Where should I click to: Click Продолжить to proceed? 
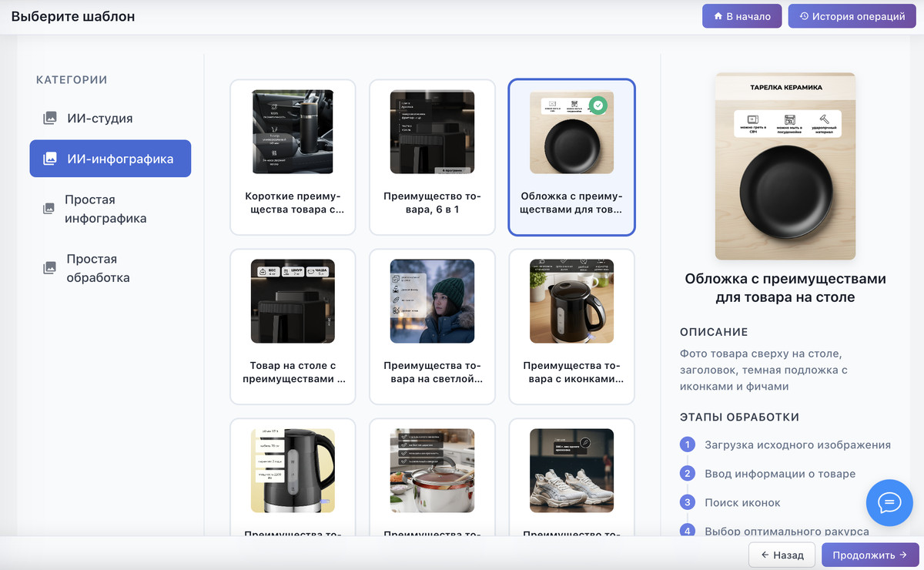click(x=870, y=555)
